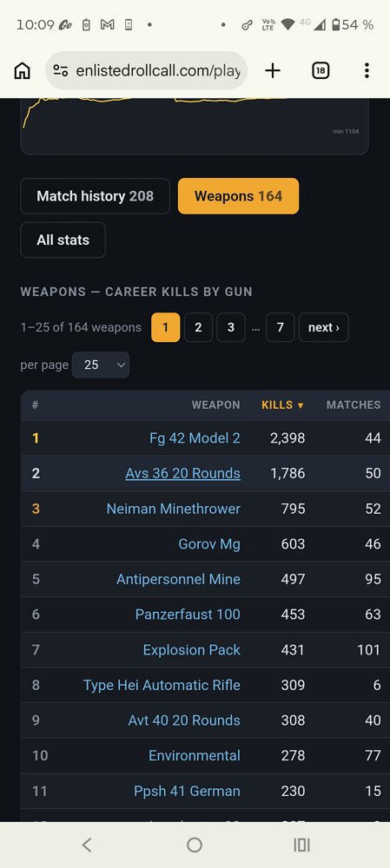The width and height of the screenshot is (390, 868).
Task: Open the recent apps navigation icon
Action: tap(302, 845)
